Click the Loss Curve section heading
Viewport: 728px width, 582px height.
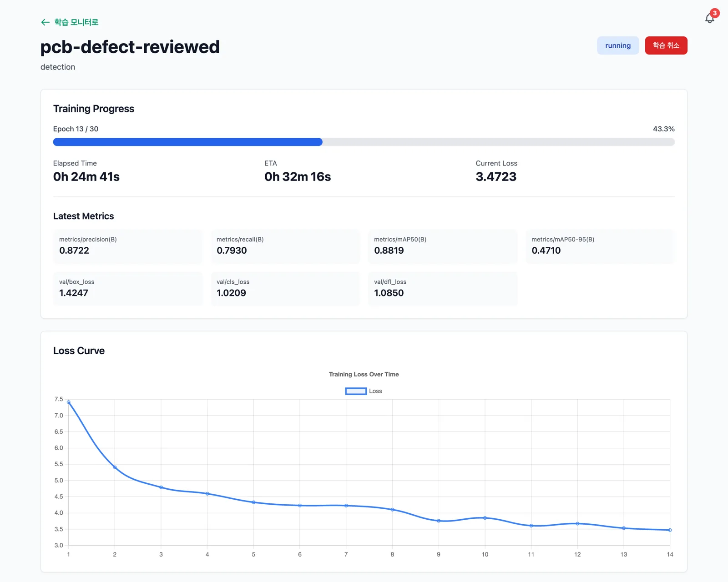click(79, 351)
